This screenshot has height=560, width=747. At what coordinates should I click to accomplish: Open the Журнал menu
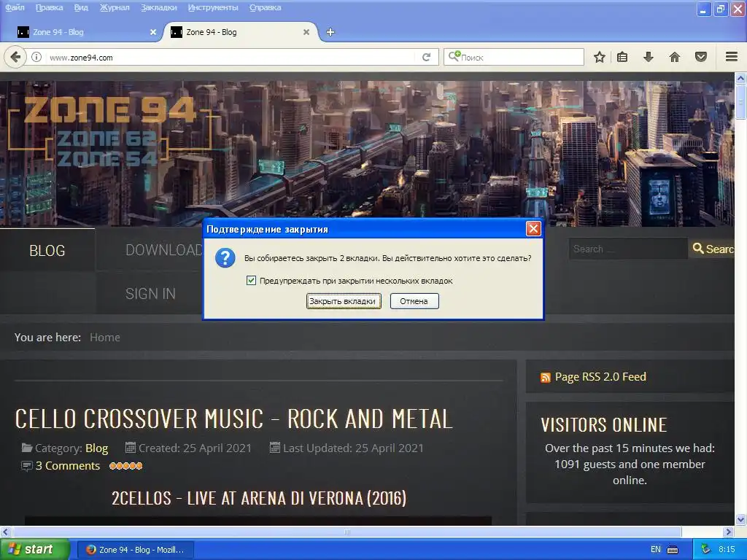tap(115, 7)
